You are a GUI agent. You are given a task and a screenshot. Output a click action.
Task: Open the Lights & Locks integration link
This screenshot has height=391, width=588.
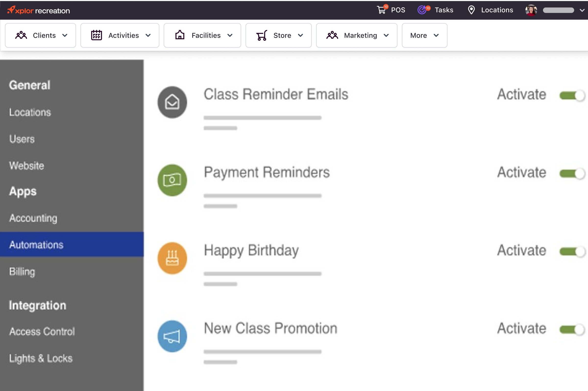(x=41, y=358)
